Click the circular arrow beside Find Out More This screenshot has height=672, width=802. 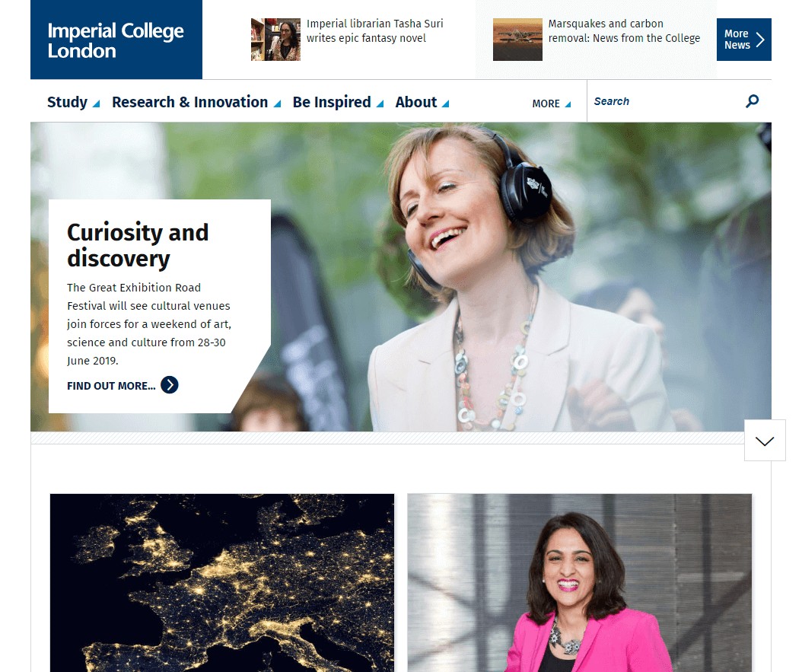tap(169, 385)
